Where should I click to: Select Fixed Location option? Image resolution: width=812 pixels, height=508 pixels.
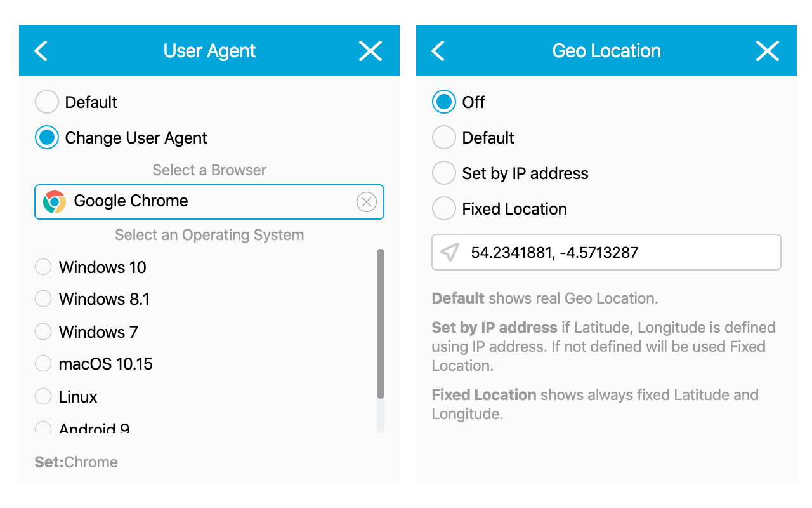[444, 209]
